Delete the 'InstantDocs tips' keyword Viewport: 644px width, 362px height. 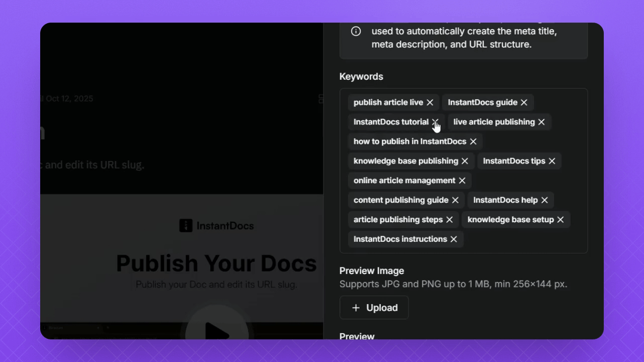(552, 161)
